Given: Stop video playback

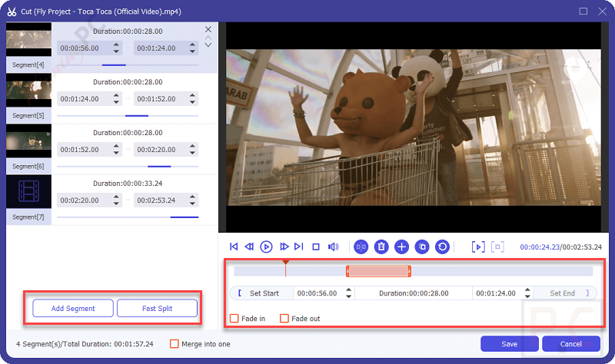Looking at the screenshot, I should click(316, 247).
